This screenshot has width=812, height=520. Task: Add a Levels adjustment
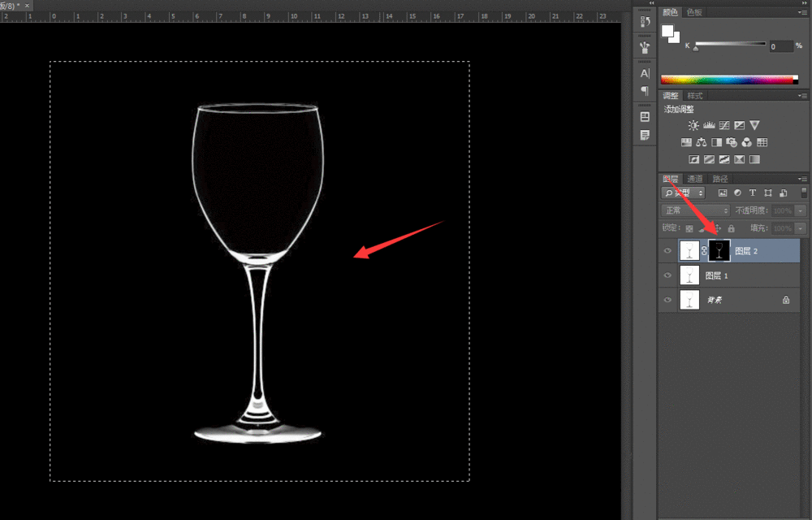tap(709, 125)
